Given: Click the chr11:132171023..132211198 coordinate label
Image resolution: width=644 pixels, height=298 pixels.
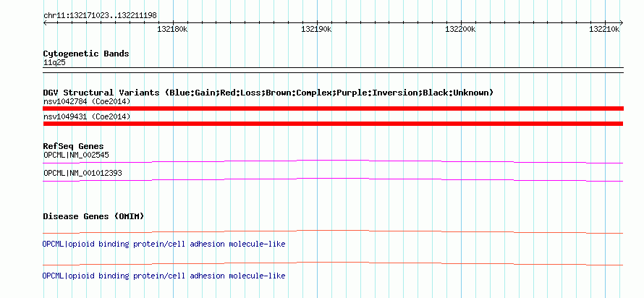Looking at the screenshot, I should 100,15.
